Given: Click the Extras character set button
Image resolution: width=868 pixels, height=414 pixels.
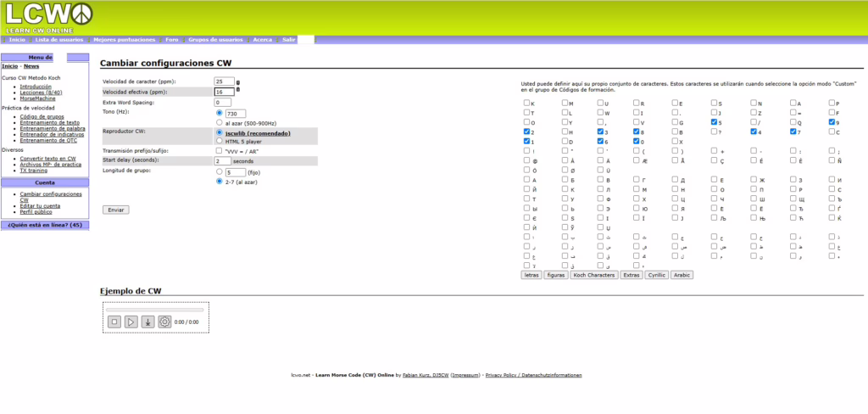Looking at the screenshot, I should [632, 275].
